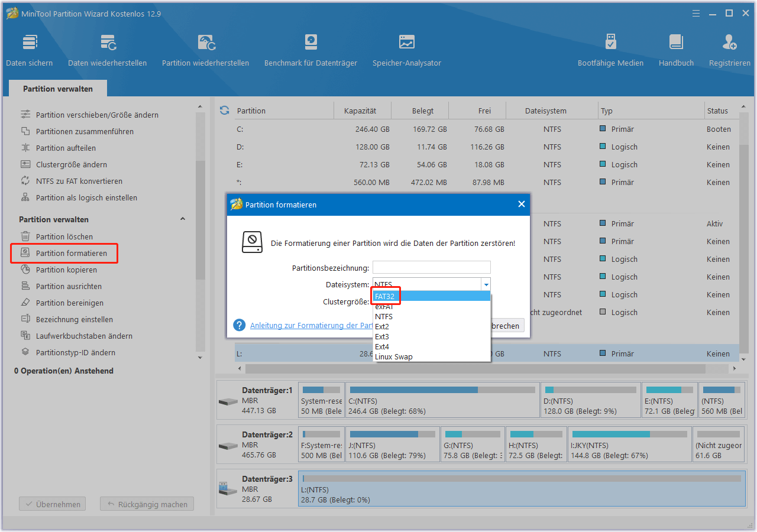757x532 pixels.
Task: Select L:(NTFS) block on Datenträger 3
Action: [522, 488]
